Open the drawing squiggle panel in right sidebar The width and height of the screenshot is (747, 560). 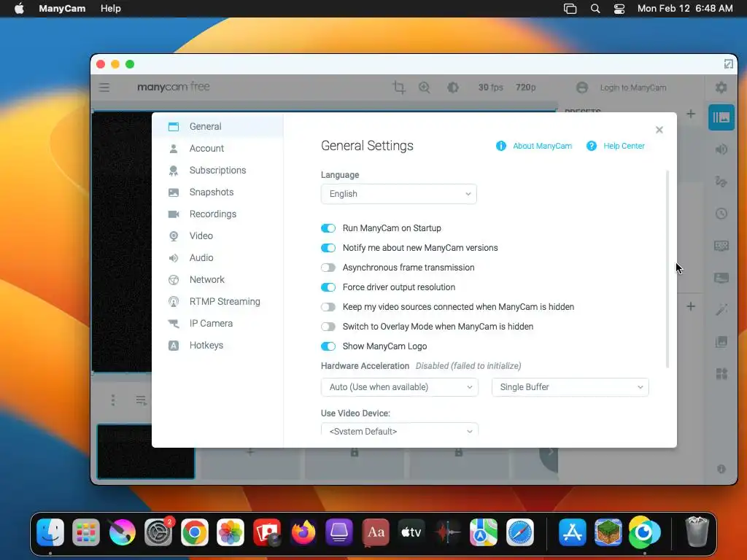[721, 182]
